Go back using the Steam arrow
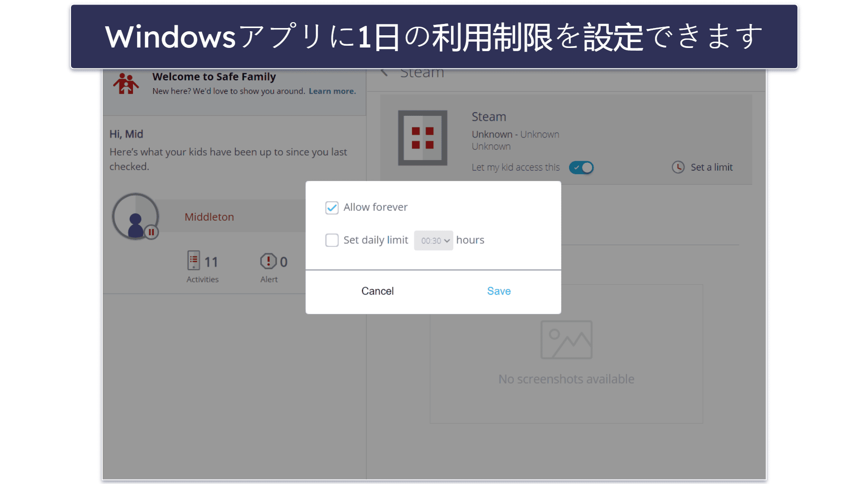Screen dimensions: 868x484 [x=384, y=72]
